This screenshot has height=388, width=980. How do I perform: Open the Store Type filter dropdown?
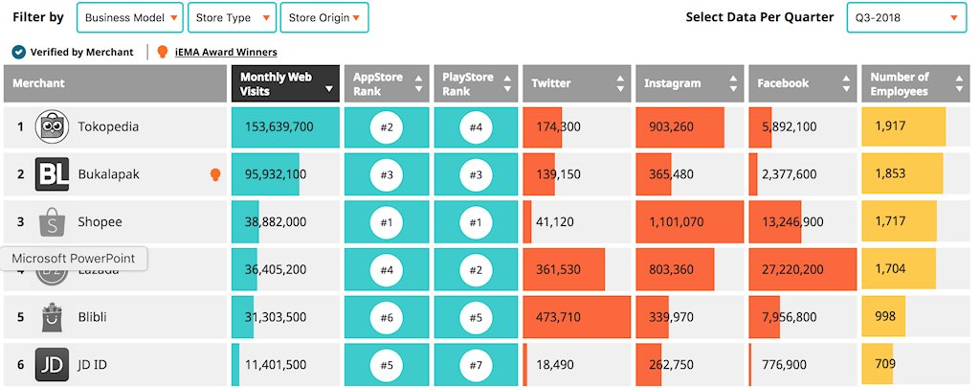[x=233, y=17]
